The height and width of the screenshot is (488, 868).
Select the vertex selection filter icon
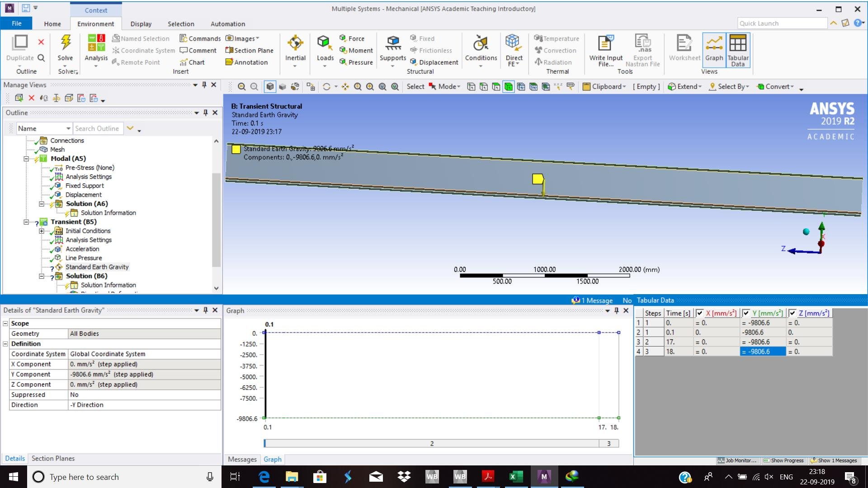[x=471, y=87]
